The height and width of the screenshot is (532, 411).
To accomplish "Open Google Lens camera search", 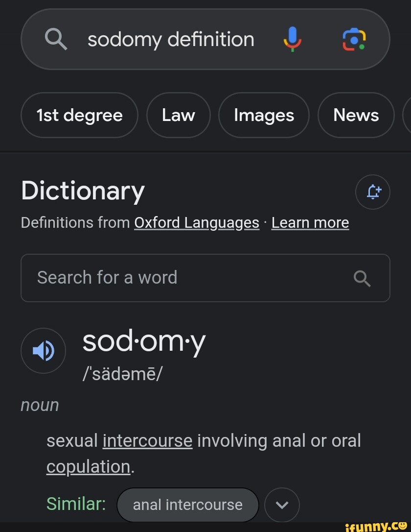I will [353, 39].
